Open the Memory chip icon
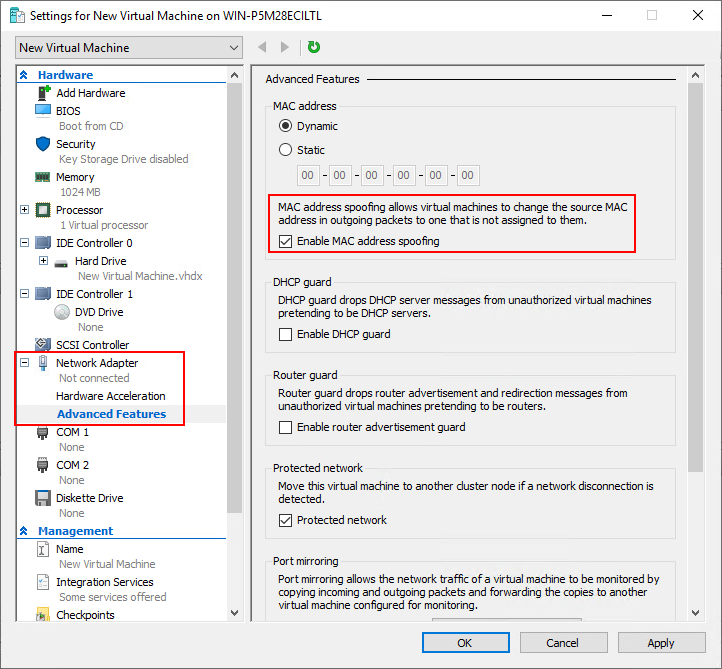The width and height of the screenshot is (722, 669). click(x=43, y=177)
